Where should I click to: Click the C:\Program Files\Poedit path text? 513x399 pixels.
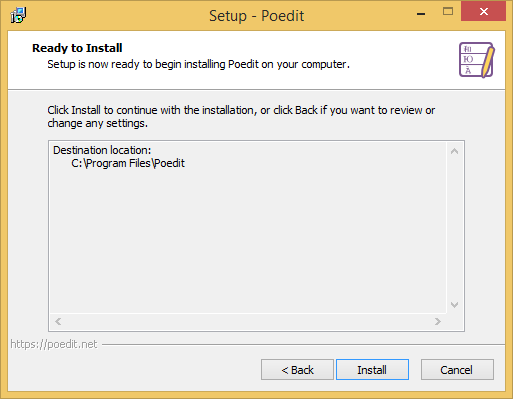(128, 163)
